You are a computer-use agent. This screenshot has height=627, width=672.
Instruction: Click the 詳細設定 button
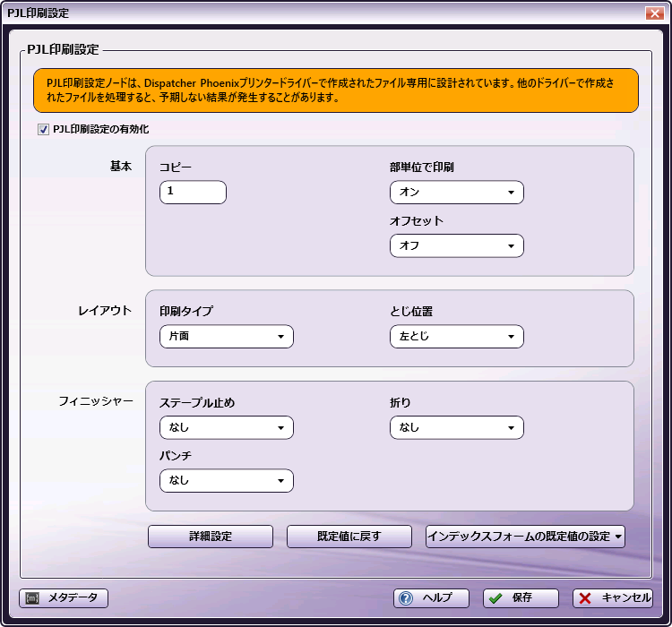coord(211,537)
